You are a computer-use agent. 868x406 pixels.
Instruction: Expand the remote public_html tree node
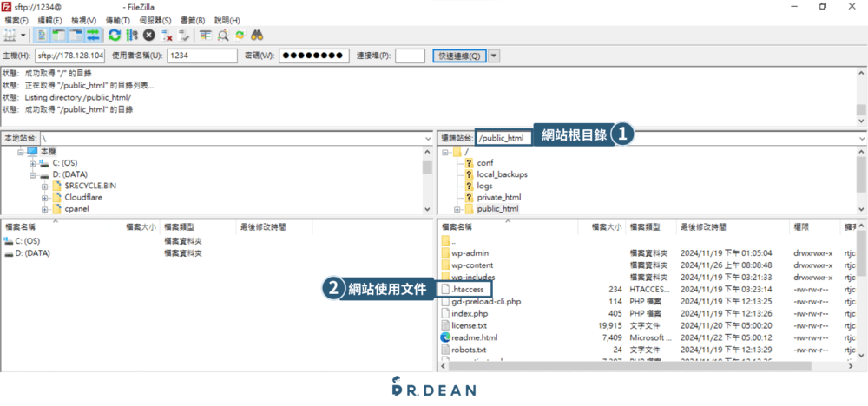coord(457,209)
